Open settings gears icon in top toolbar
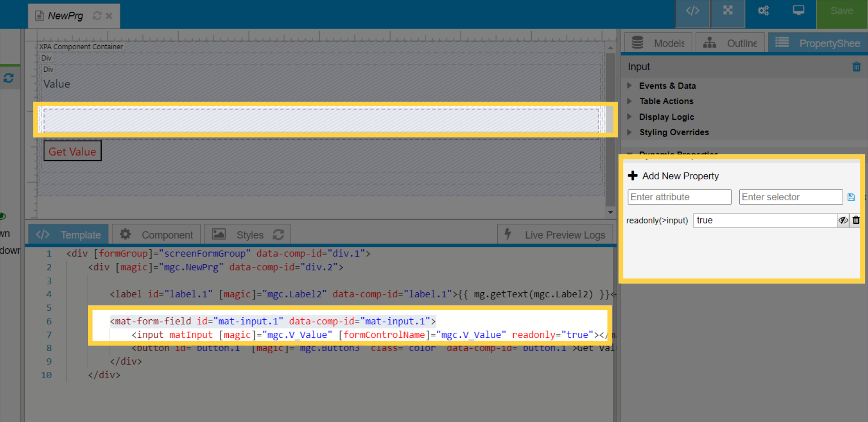 763,11
